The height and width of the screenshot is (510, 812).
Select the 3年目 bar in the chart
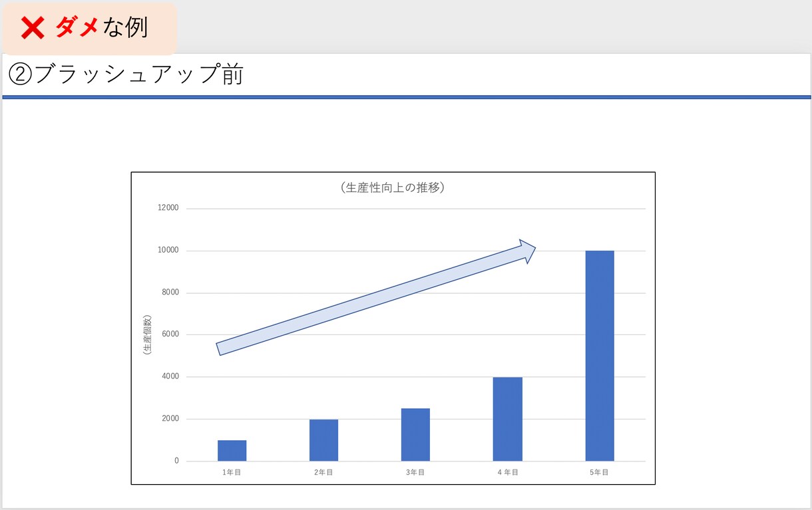415,435
